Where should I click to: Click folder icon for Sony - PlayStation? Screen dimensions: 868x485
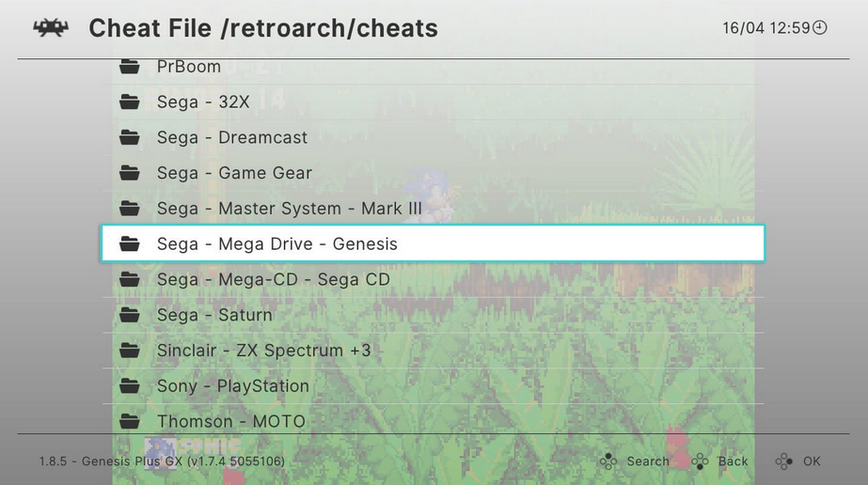130,385
